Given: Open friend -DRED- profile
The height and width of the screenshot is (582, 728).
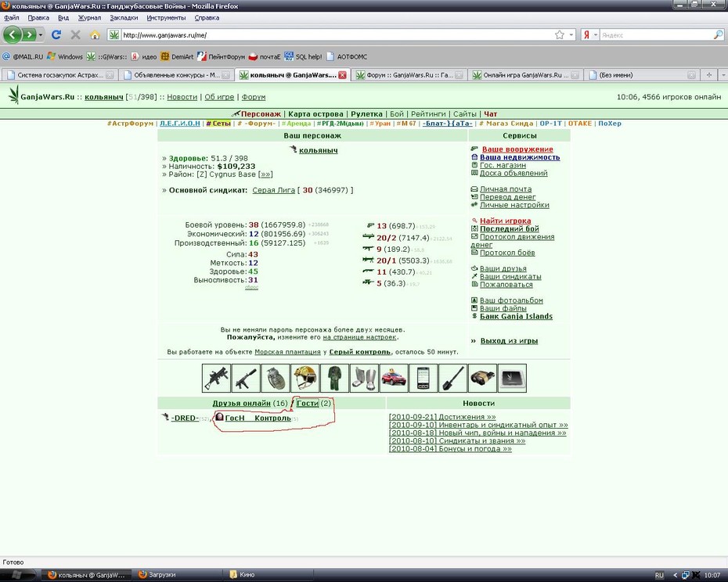Looking at the screenshot, I should pyautogui.click(x=185, y=419).
